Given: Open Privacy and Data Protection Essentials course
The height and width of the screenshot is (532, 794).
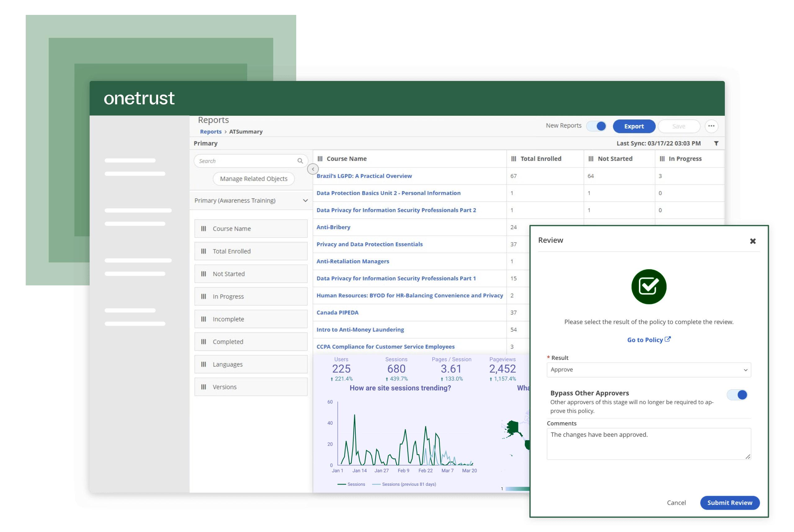Looking at the screenshot, I should (x=369, y=244).
